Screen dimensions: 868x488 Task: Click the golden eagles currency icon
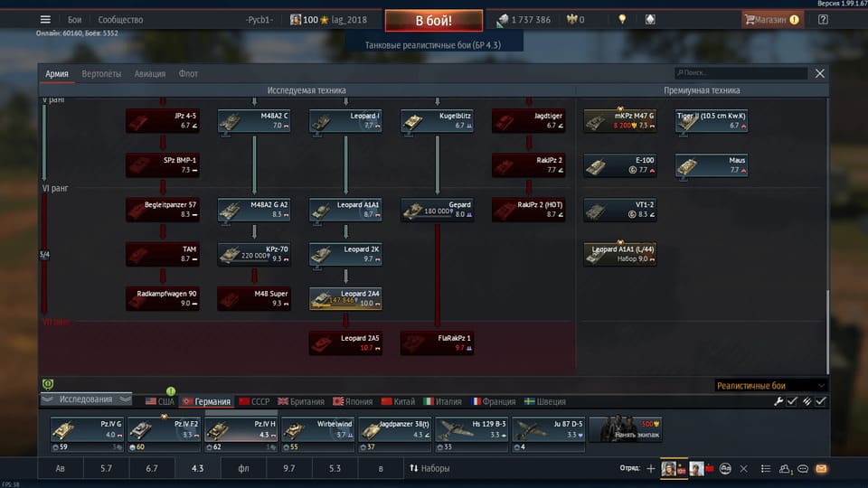click(x=571, y=19)
